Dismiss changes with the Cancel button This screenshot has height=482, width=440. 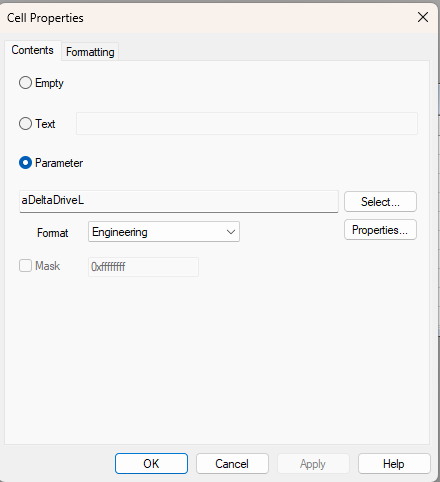click(232, 464)
